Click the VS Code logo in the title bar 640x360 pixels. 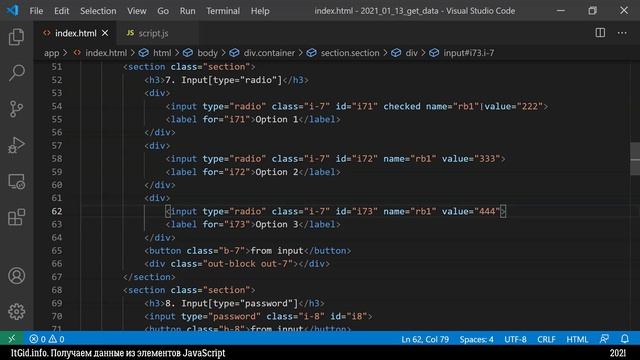[x=12, y=10]
